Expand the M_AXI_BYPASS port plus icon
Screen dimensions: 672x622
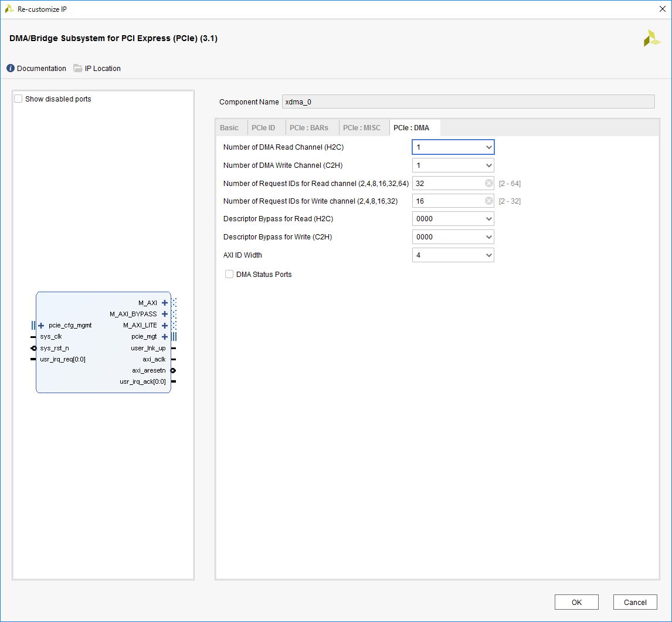165,314
